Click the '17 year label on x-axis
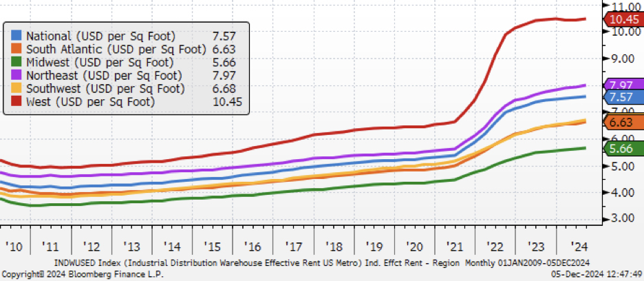This screenshot has height=281, width=644. [x=293, y=247]
